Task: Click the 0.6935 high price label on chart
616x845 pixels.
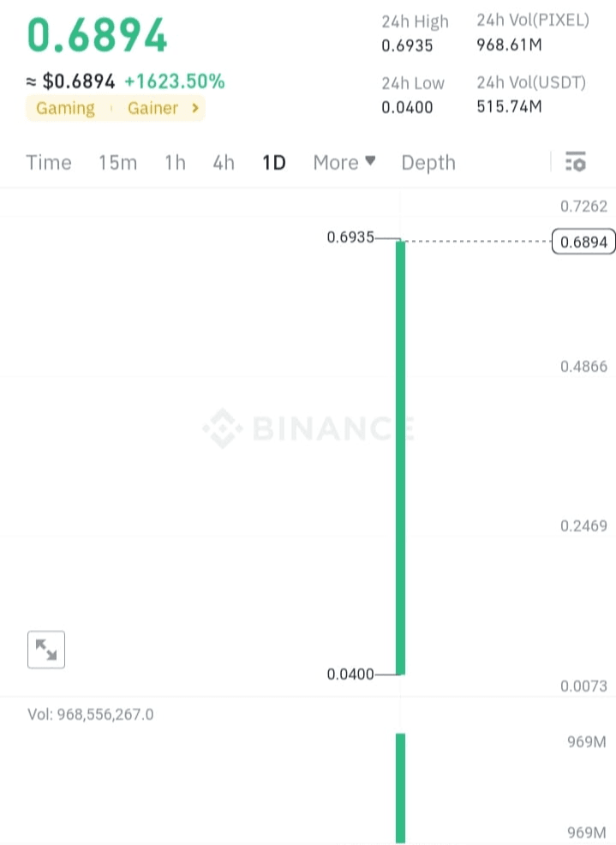Action: pos(350,237)
